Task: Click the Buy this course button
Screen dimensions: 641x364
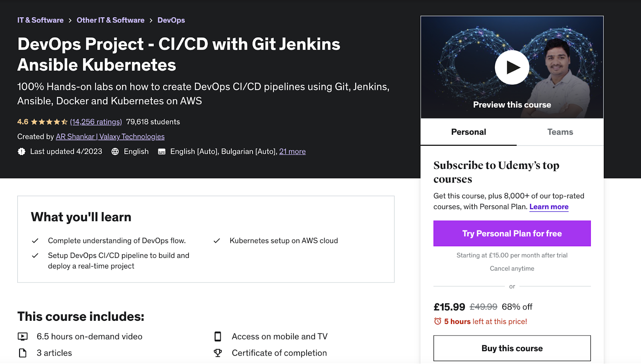Action: (512, 348)
